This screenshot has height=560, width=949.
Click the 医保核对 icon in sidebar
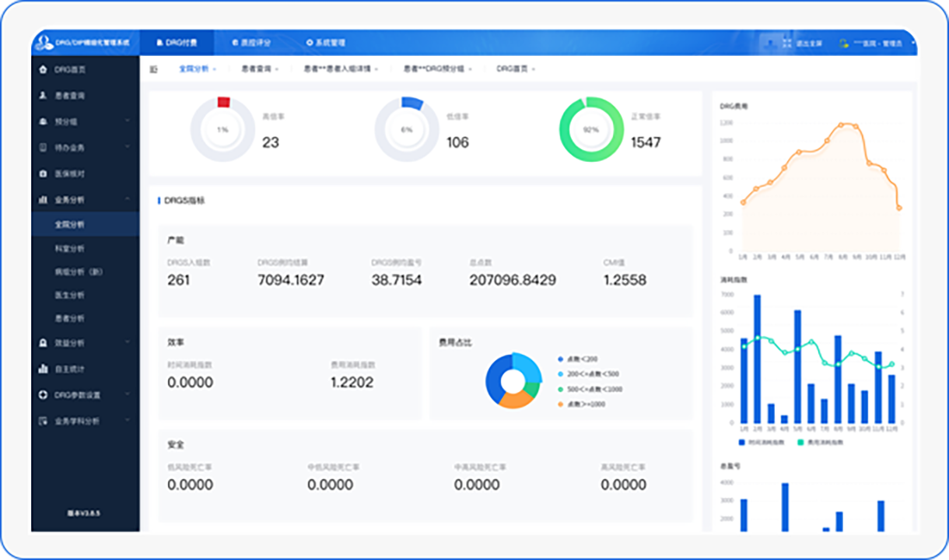click(x=43, y=173)
